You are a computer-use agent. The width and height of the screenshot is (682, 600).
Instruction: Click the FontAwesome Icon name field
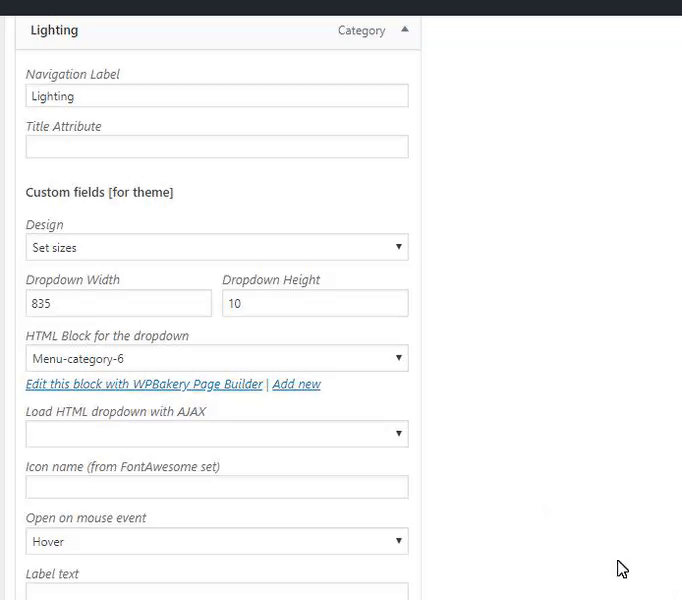point(216,487)
